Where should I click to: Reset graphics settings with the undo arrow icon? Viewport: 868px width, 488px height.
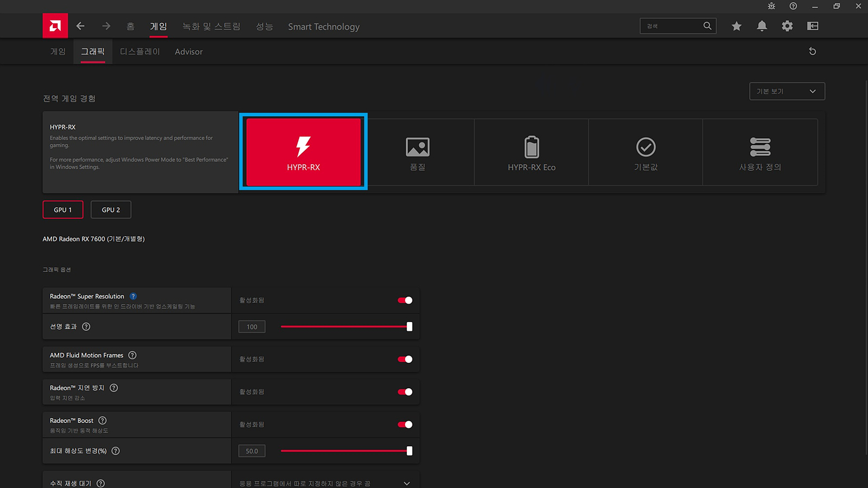click(x=812, y=52)
